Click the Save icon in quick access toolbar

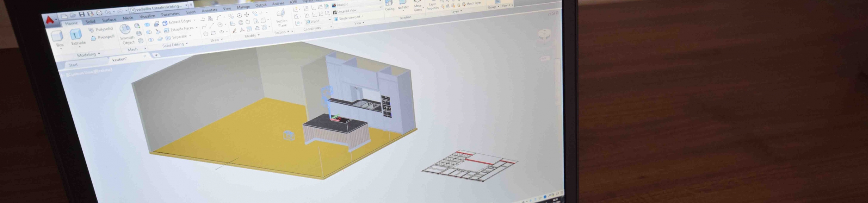pos(81,14)
